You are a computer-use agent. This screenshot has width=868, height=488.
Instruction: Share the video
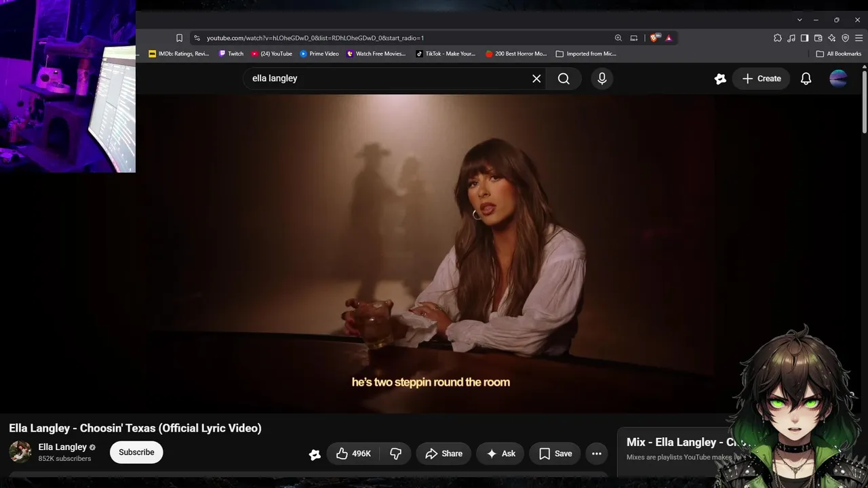(443, 453)
